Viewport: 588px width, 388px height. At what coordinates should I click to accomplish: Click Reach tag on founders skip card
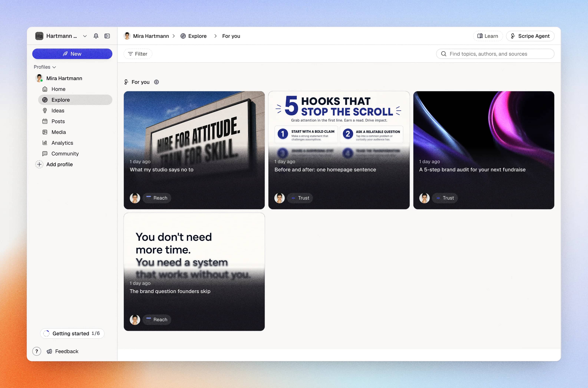pyautogui.click(x=156, y=320)
